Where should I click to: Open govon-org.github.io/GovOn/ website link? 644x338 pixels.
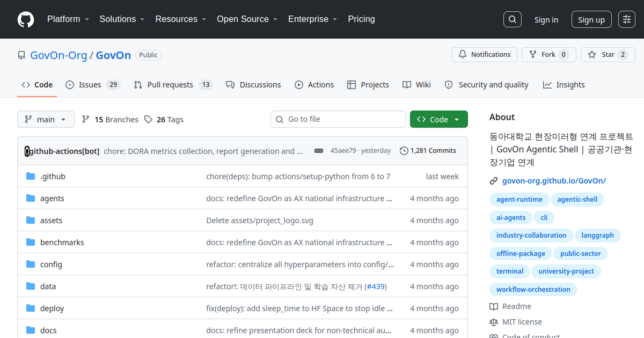pos(554,181)
